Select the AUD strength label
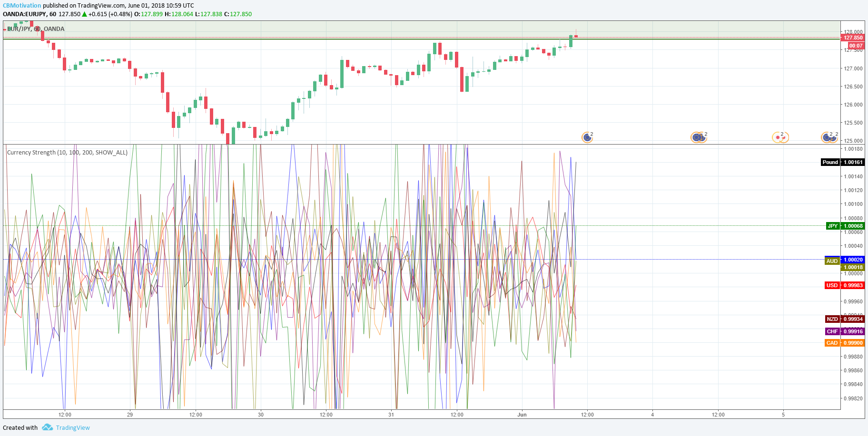868x436 pixels. [x=832, y=261]
